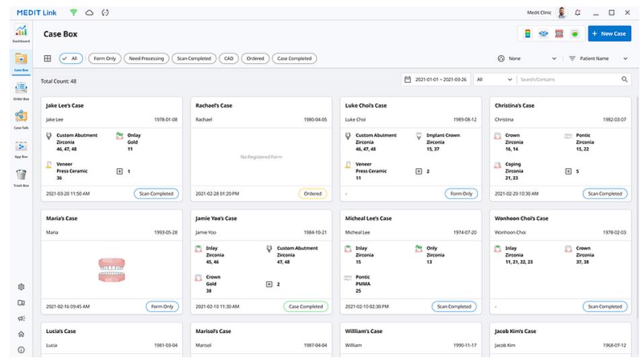Toggle the All filter chip
This screenshot has height=364, width=644.
pos(70,59)
